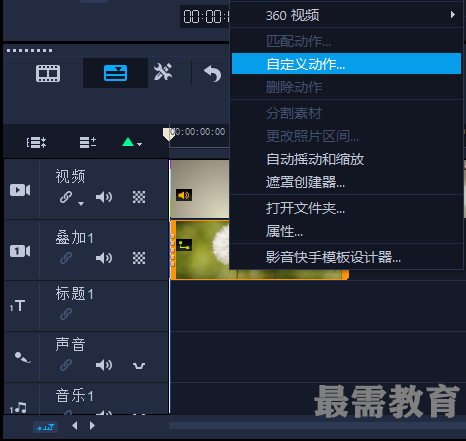Click the Overlay 1 track icon
Image resolution: width=466 pixels, height=441 pixels.
[x=20, y=251]
